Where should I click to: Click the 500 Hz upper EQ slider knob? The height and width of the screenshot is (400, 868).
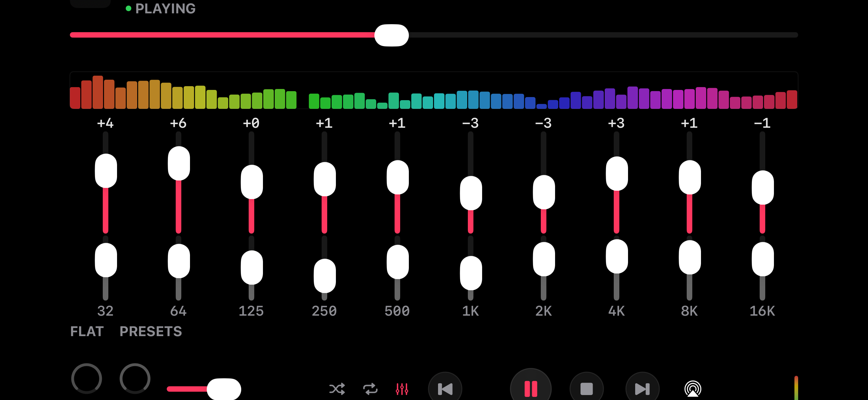[x=398, y=177]
